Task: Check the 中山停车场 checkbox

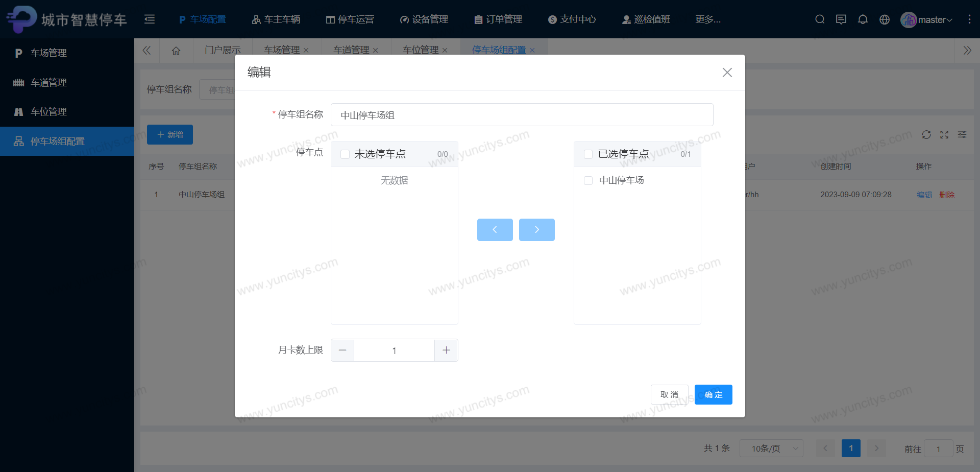Action: point(588,180)
